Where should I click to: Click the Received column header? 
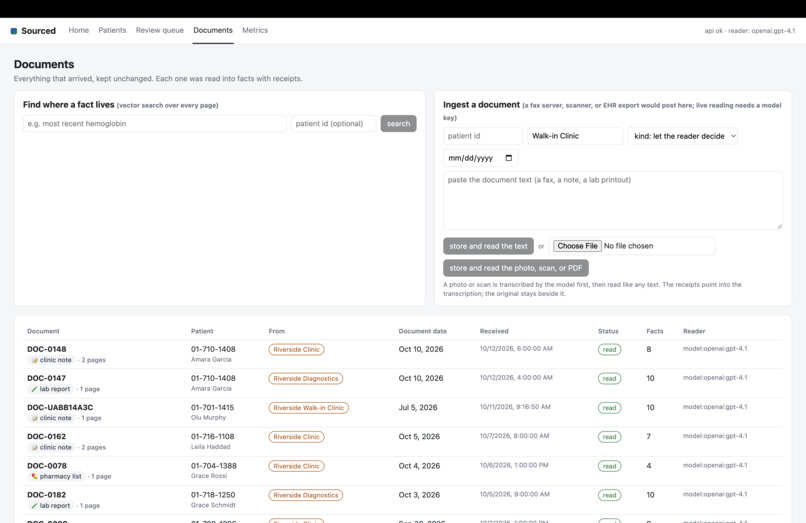494,331
